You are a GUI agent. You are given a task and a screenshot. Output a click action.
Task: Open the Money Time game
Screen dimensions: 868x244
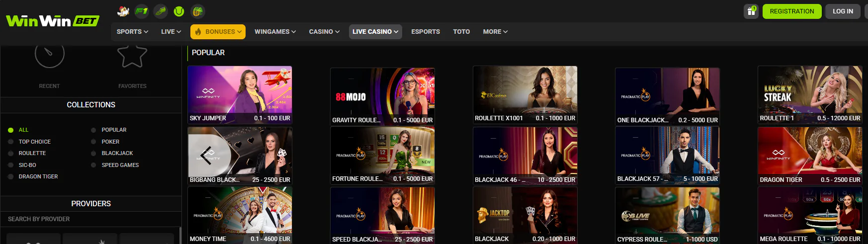point(240,215)
